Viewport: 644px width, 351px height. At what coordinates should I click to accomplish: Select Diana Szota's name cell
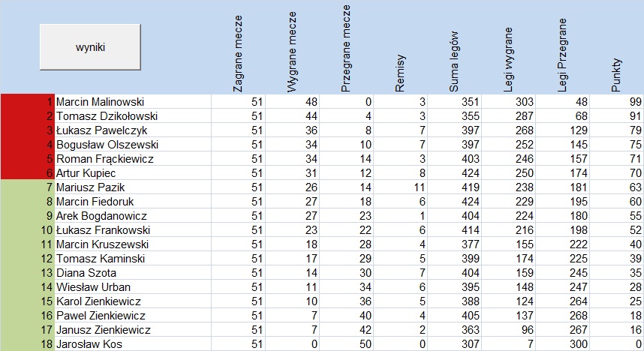(x=133, y=272)
